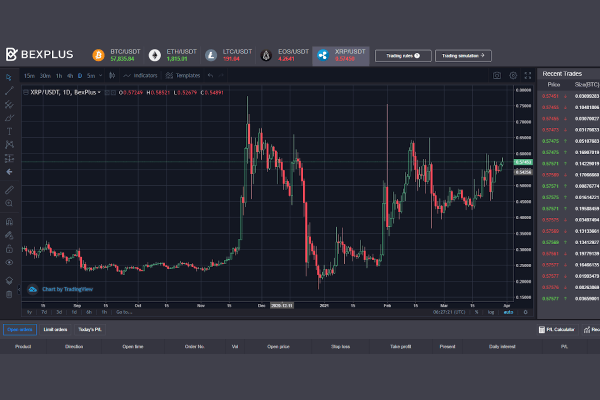Select the trend line drawing tool
Viewport: 600px width, 400px height.
tap(9, 91)
